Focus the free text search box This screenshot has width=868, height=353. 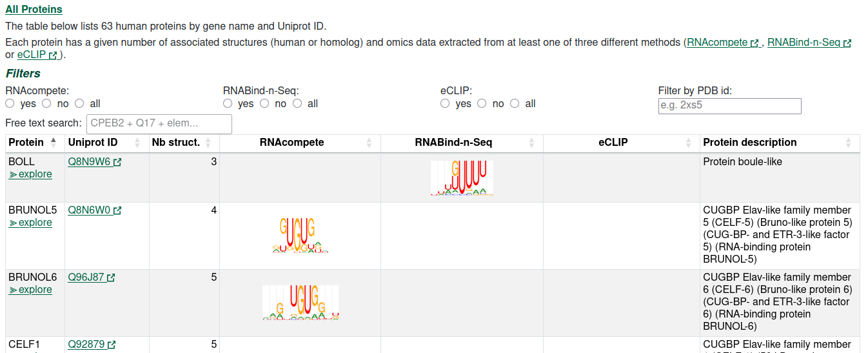[x=159, y=124]
